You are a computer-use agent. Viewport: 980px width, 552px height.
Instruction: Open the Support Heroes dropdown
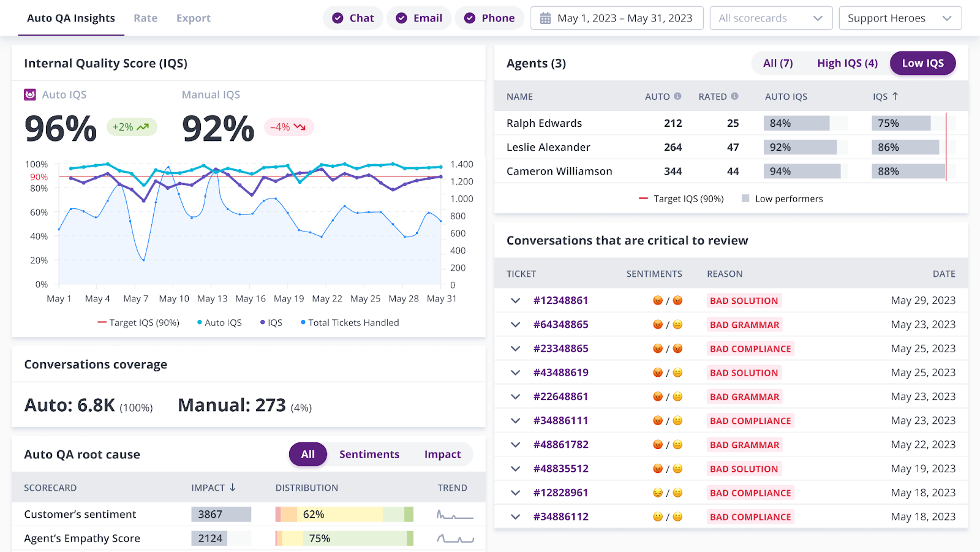point(900,18)
